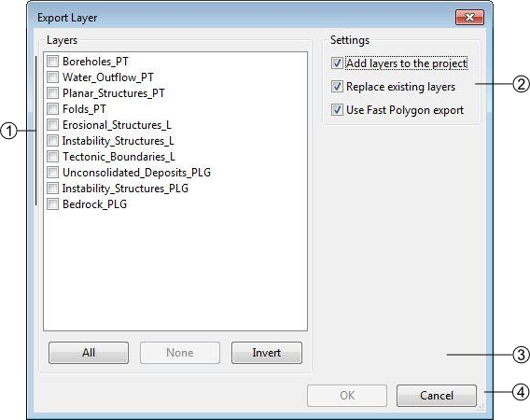The height and width of the screenshot is (420, 530).
Task: Click the All button
Action: [x=89, y=353]
